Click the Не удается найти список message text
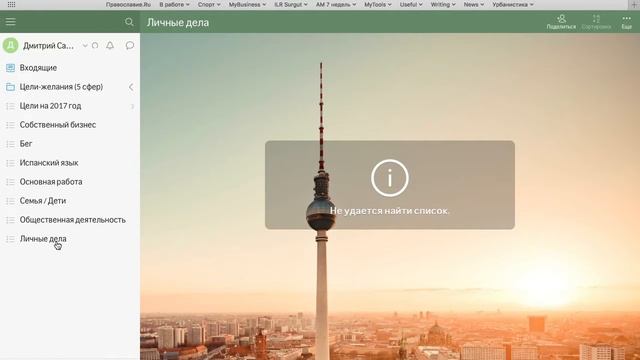 [390, 211]
